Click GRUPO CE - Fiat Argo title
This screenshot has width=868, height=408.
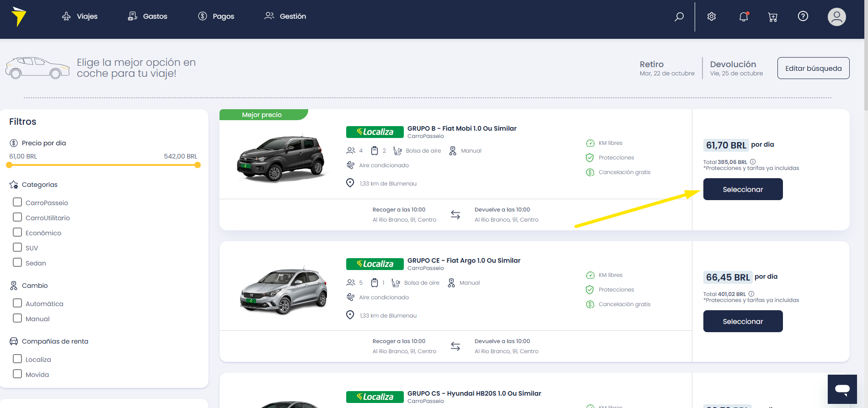(x=464, y=260)
